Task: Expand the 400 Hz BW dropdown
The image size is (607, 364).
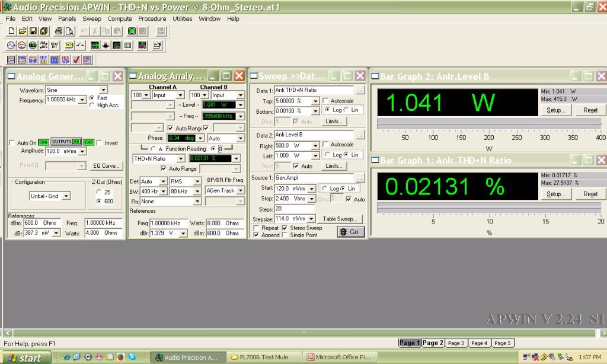Action: tap(163, 191)
